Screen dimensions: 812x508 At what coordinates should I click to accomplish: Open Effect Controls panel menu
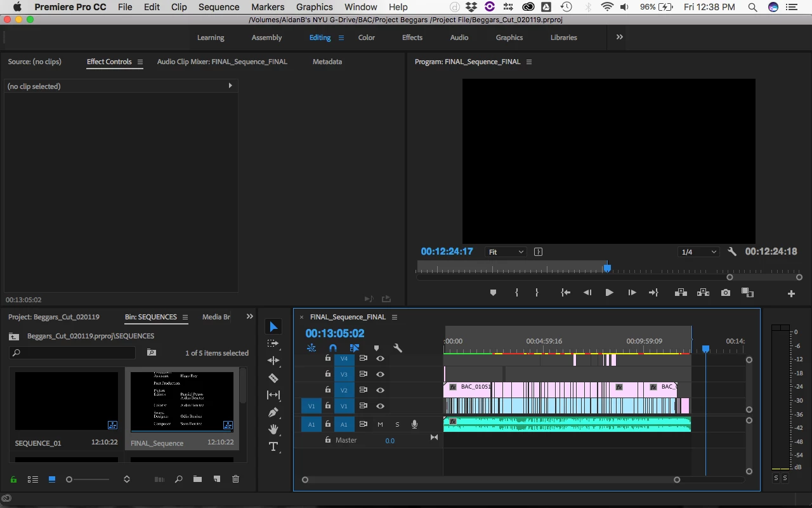click(x=140, y=62)
